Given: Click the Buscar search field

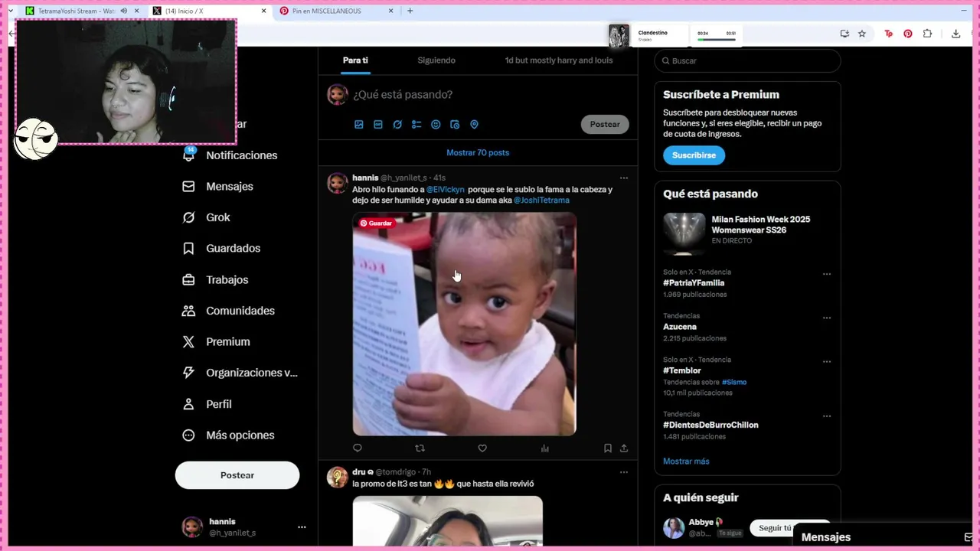Looking at the screenshot, I should pyautogui.click(x=747, y=61).
